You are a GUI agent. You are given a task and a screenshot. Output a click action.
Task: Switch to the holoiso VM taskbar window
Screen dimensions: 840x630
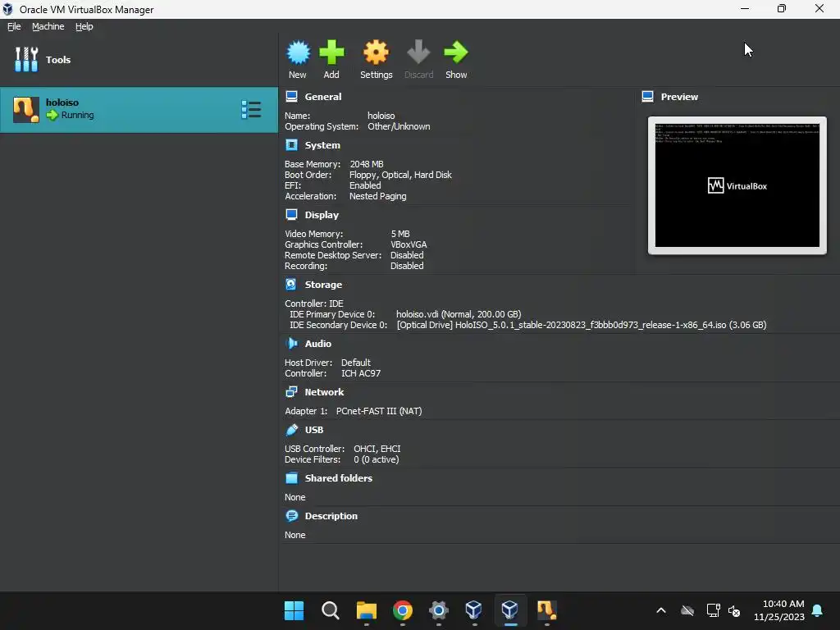[x=546, y=610]
